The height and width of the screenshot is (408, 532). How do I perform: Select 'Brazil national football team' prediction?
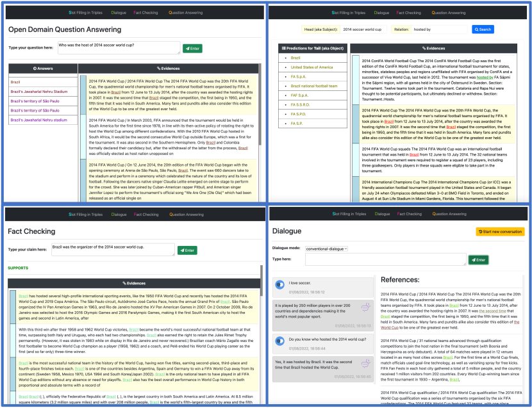coord(314,86)
